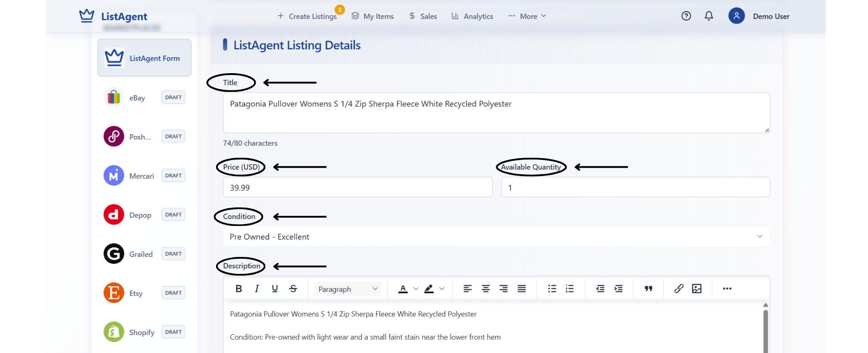Click the Available Quantity field
This screenshot has width=868, height=353.
click(x=635, y=187)
